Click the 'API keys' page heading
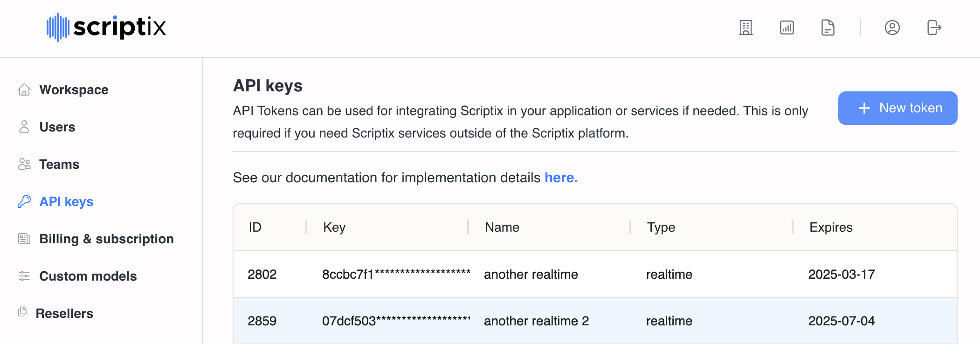 click(x=268, y=86)
